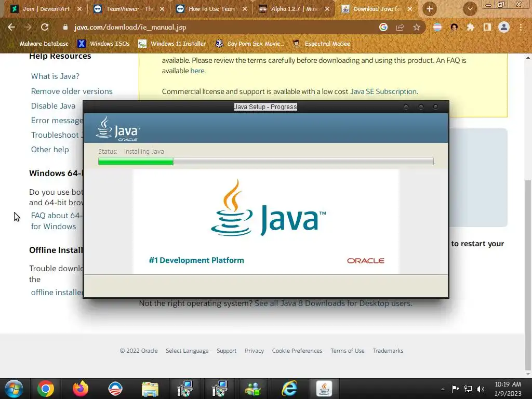This screenshot has height=399, width=532.
Task: Open File Explorer folder in taskbar
Action: tap(150, 389)
